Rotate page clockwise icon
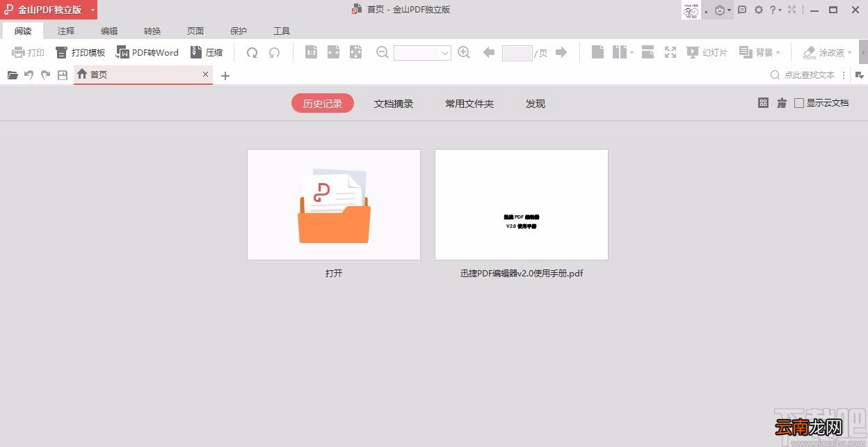Image resolution: width=868 pixels, height=447 pixels. 252,52
